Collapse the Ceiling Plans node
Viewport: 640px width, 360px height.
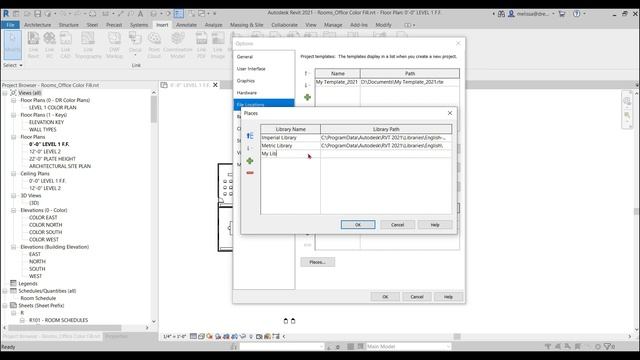(x=13, y=174)
